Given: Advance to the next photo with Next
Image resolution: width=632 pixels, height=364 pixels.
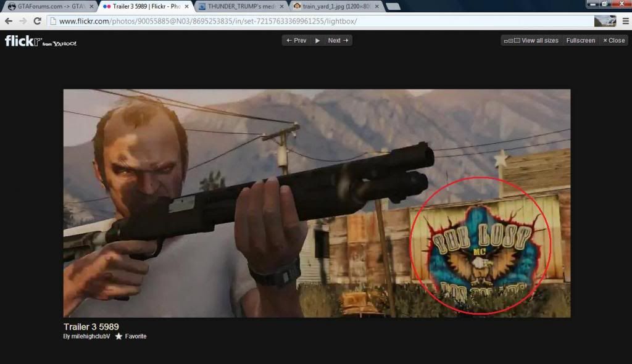Looking at the screenshot, I should click(338, 41).
